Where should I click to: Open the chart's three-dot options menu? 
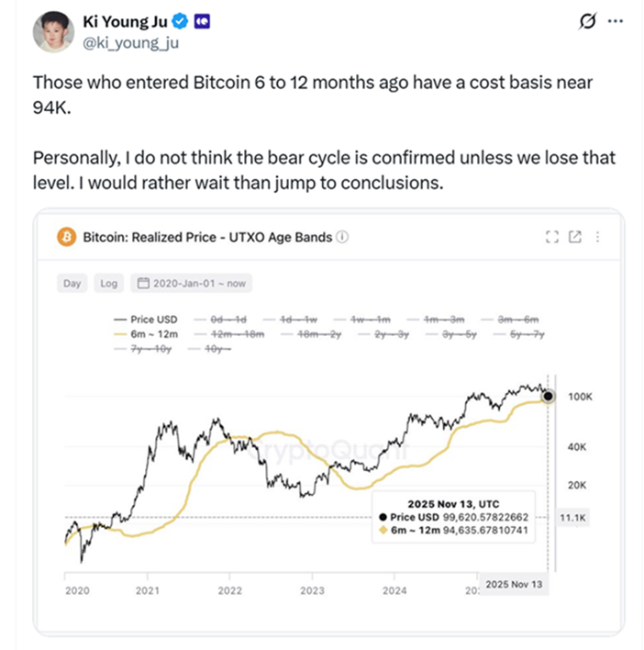pyautogui.click(x=598, y=237)
